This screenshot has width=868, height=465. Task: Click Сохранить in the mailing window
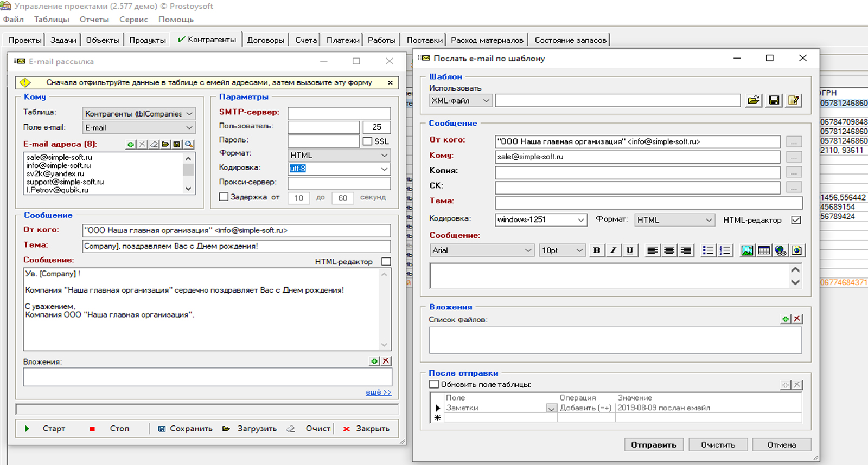click(186, 429)
